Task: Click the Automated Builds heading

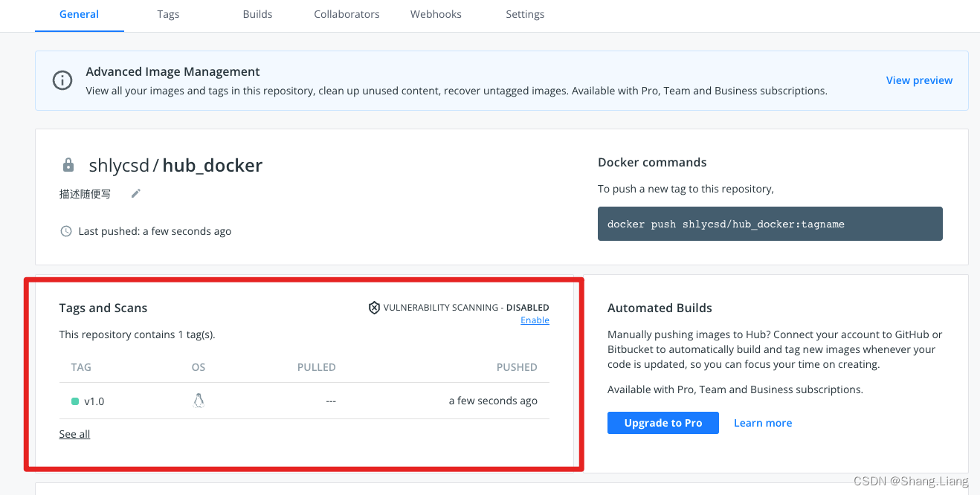Action: click(660, 308)
